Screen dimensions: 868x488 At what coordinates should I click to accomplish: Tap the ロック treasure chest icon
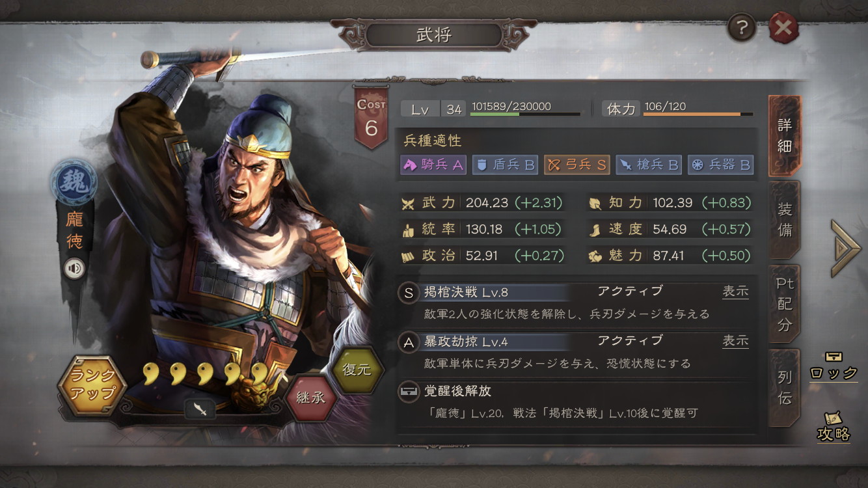[834, 357]
